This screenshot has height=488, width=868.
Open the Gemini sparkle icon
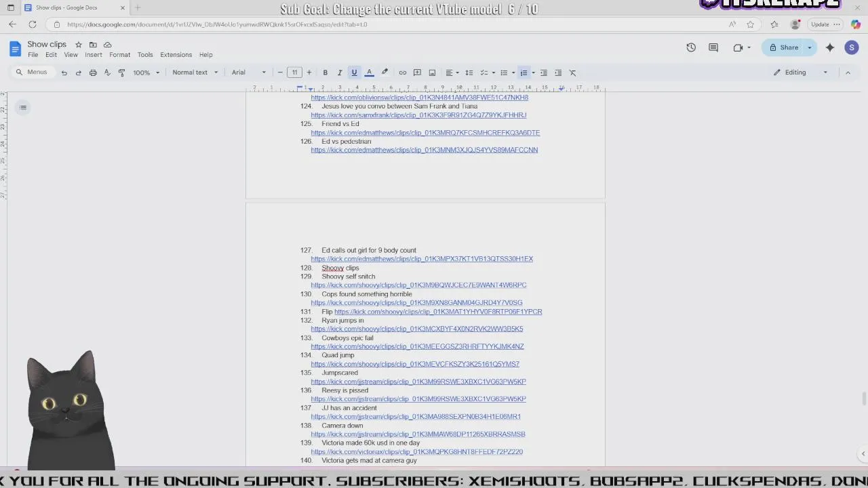tap(830, 47)
